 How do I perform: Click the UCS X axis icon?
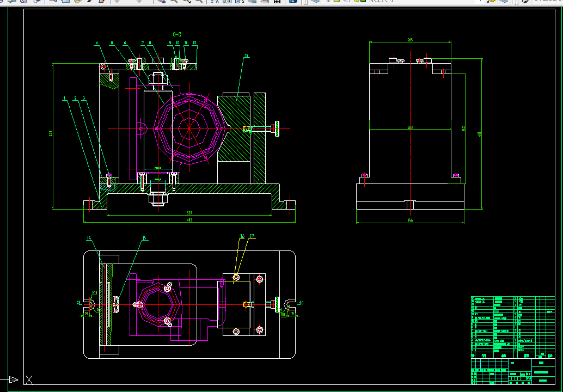tap(29, 380)
